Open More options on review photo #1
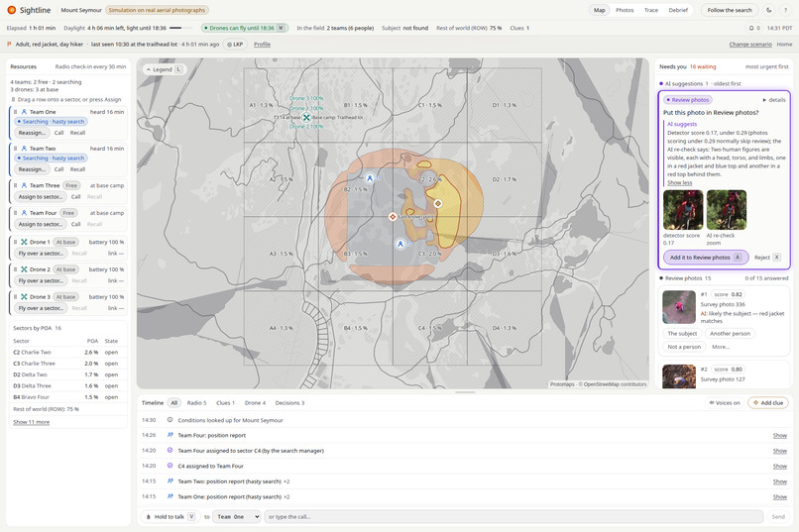 point(721,347)
